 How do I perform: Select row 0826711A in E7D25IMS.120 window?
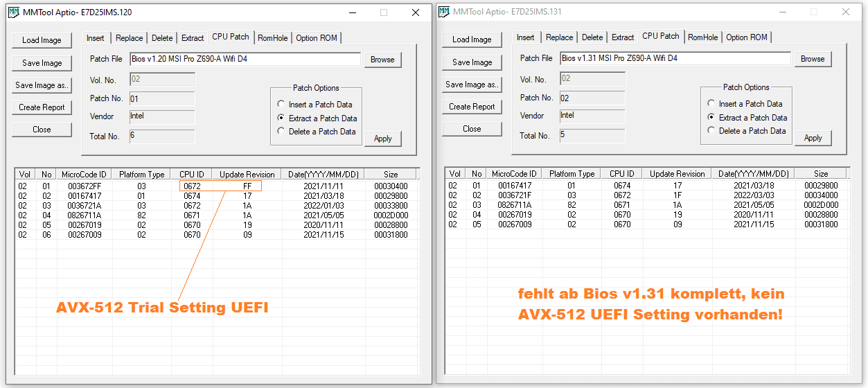click(x=216, y=215)
